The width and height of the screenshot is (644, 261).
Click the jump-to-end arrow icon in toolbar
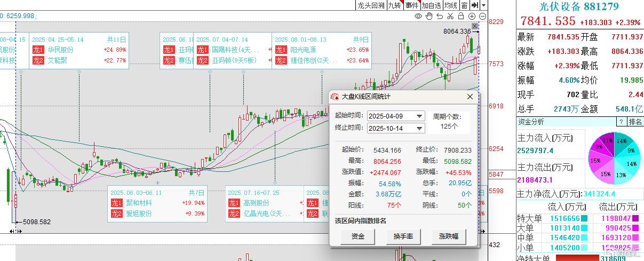pyautogui.click(x=474, y=5)
